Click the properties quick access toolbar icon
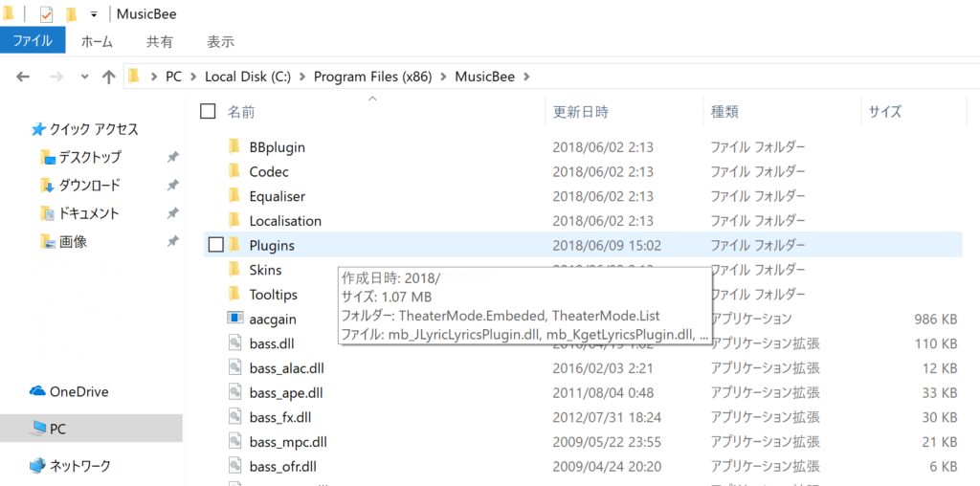Image resolution: width=980 pixels, height=486 pixels. click(x=46, y=13)
